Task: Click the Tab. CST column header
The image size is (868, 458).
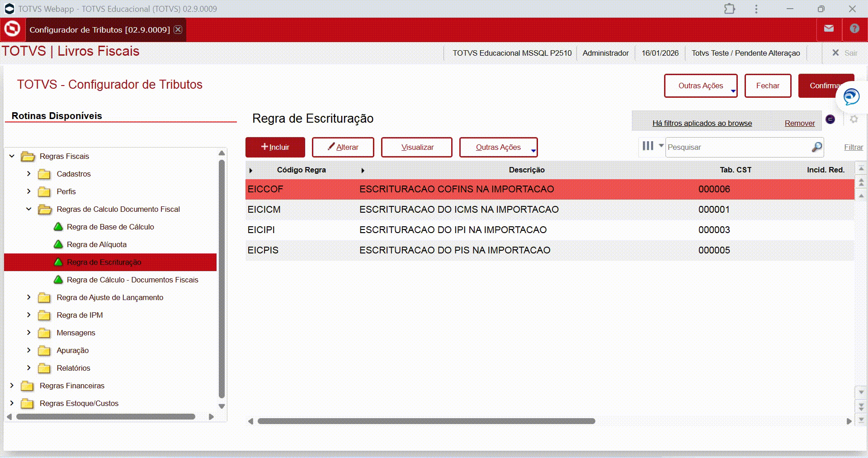Action: (x=736, y=170)
